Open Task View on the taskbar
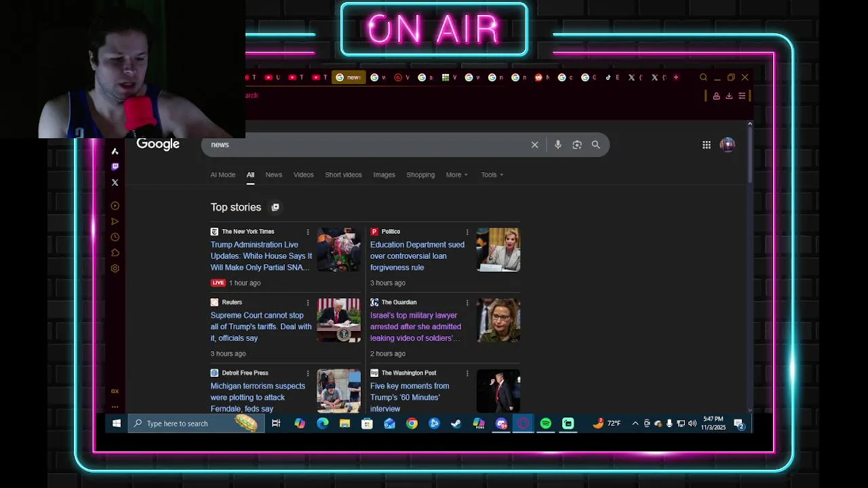Screen dimensions: 868x488 [276, 424]
